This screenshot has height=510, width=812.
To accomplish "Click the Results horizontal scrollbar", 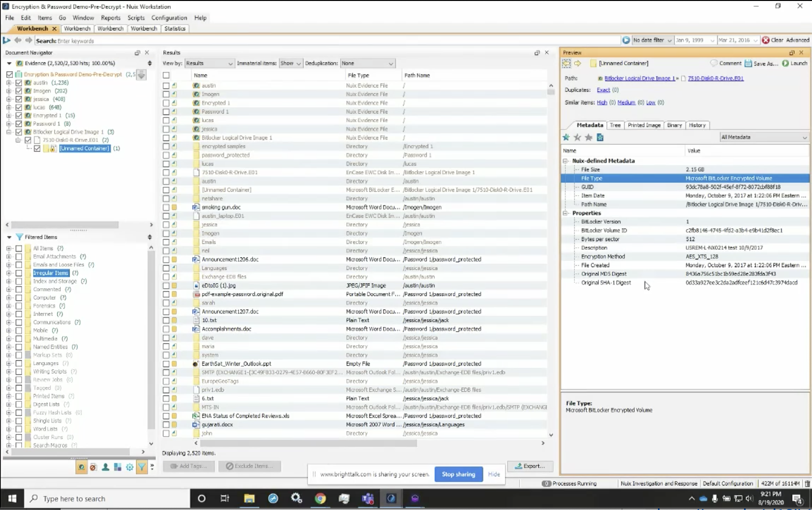I will (x=308, y=443).
